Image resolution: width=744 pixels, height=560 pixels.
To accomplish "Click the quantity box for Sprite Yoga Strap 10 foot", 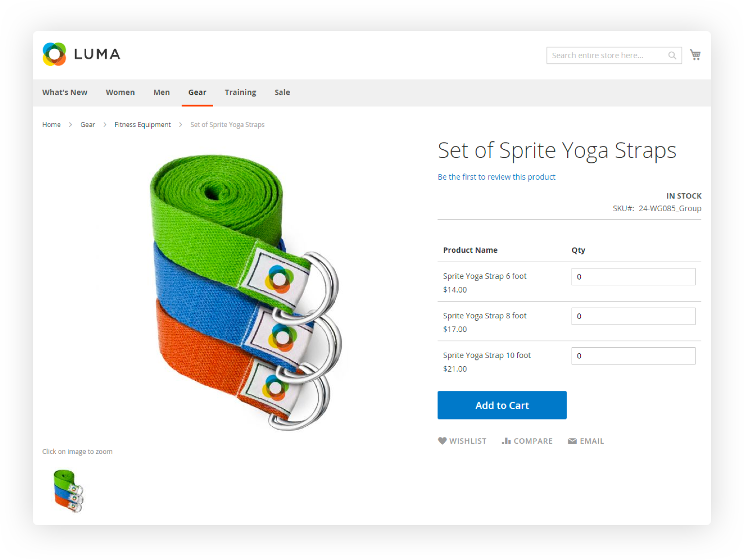I will click(633, 356).
